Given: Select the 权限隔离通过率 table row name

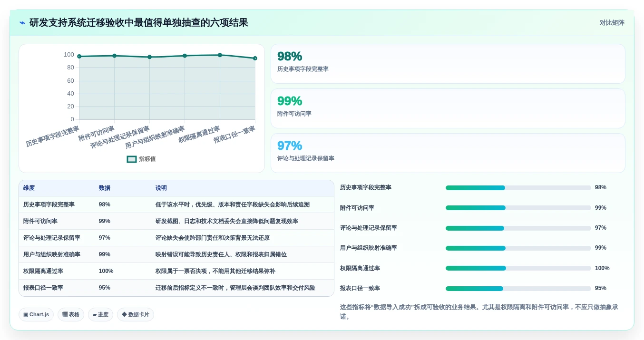Looking at the screenshot, I should 43,271.
